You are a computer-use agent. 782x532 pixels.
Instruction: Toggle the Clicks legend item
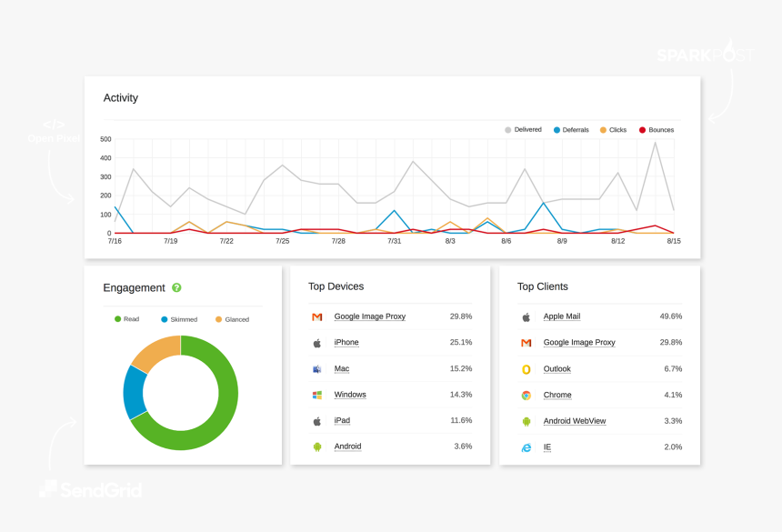pos(614,130)
